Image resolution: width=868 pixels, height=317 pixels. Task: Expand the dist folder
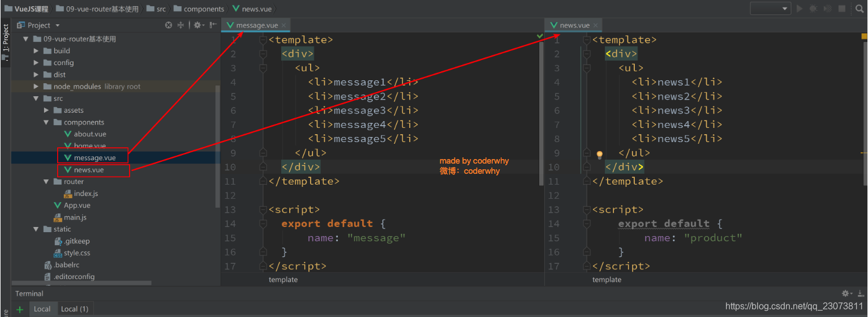tap(36, 75)
